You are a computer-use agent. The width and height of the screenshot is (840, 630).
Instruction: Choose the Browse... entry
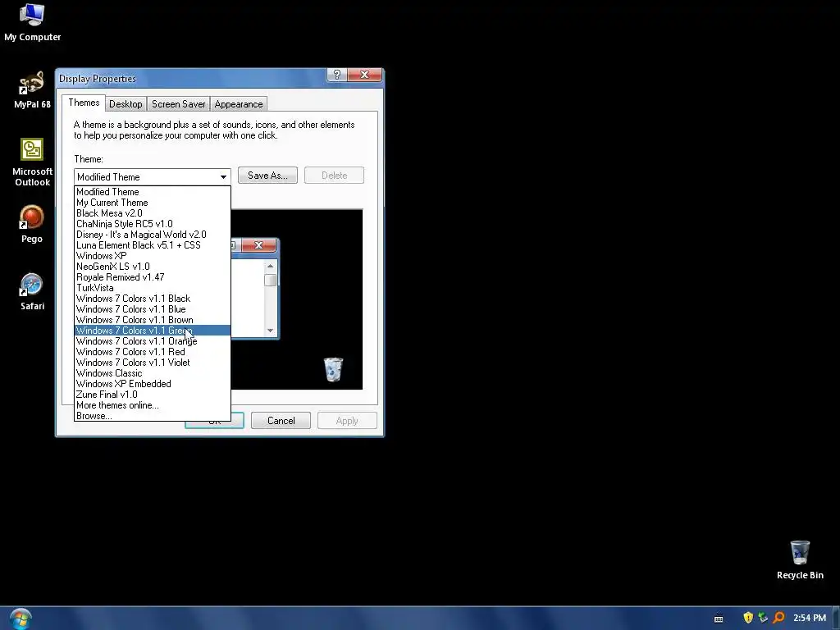click(x=152, y=416)
